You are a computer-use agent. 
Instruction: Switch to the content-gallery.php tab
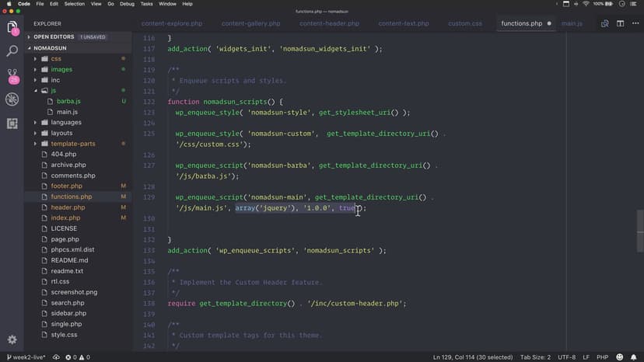[246, 24]
